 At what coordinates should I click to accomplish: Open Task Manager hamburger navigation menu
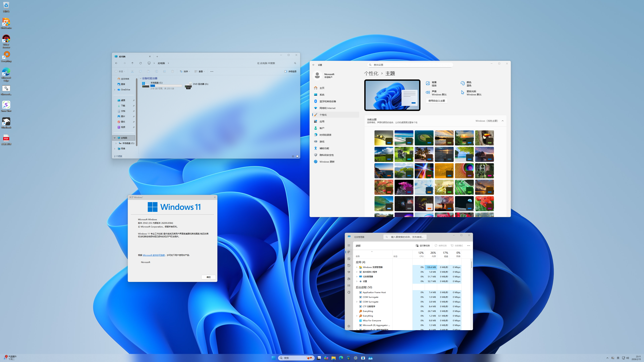[349, 245]
